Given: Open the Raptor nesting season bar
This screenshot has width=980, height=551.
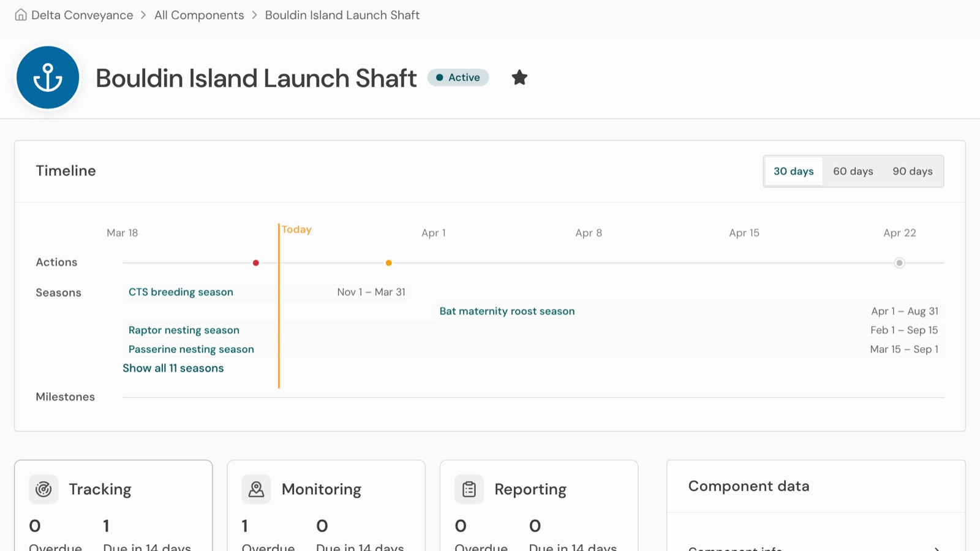Looking at the screenshot, I should point(533,330).
